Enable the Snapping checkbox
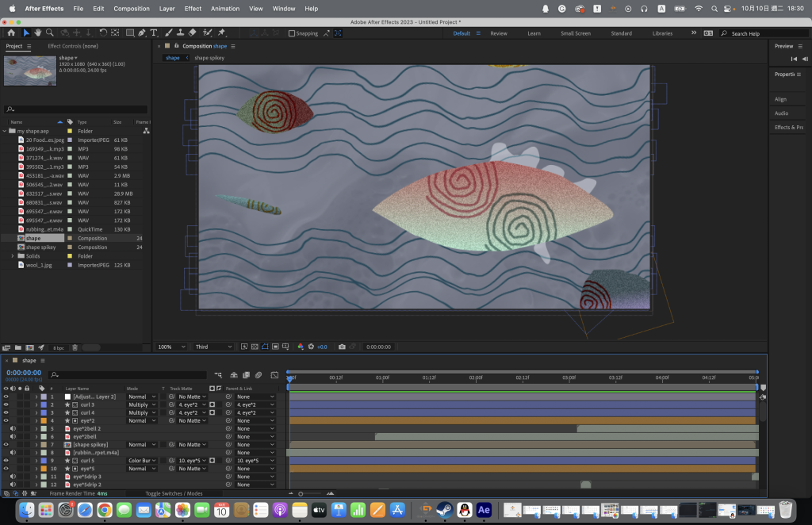This screenshot has height=525, width=812. [x=292, y=33]
